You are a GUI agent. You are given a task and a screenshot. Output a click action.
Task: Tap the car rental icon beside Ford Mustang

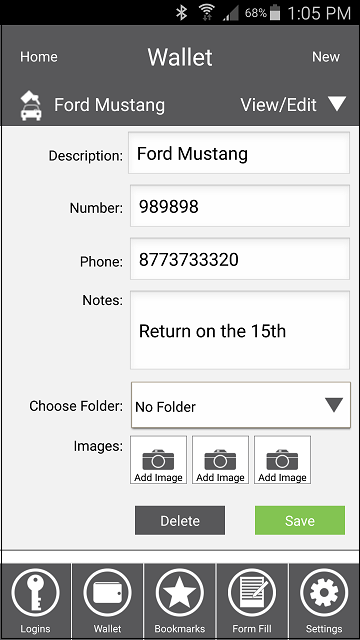coord(31,106)
